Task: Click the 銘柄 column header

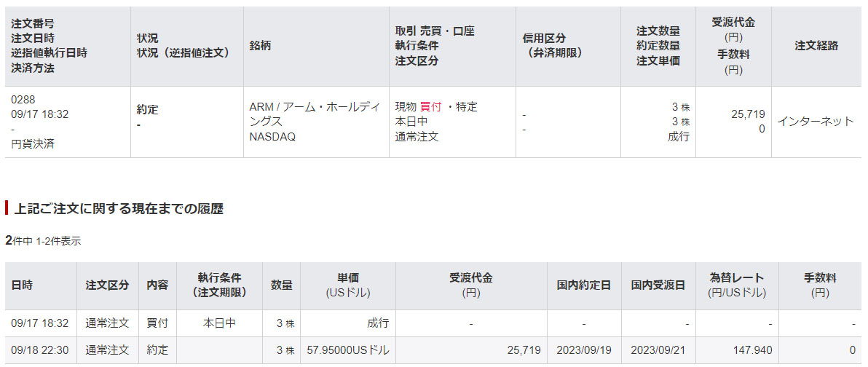Action: pyautogui.click(x=261, y=46)
